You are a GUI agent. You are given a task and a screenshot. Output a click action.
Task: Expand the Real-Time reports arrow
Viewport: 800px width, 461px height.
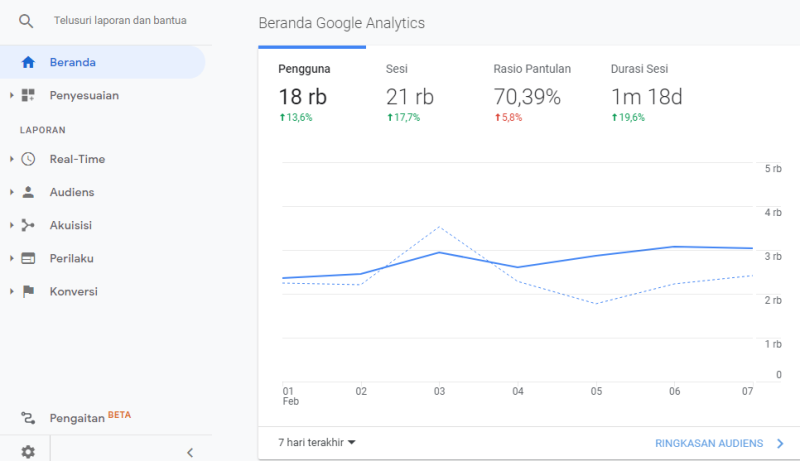[x=11, y=159]
